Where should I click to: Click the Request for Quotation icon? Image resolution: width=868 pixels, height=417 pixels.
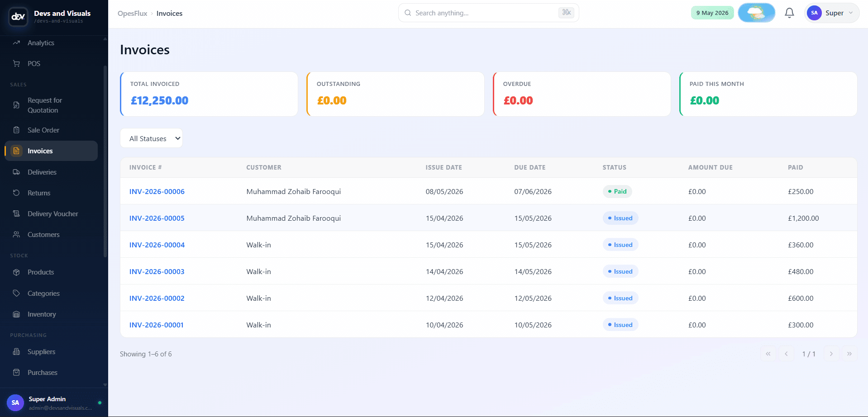pos(16,105)
